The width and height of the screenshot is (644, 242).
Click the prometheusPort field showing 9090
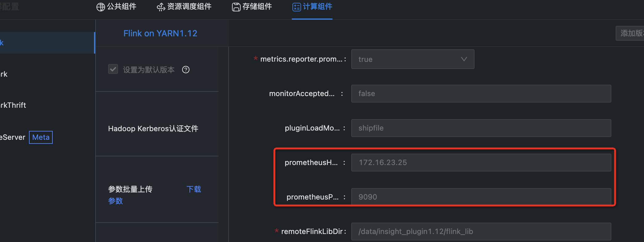coord(481,197)
